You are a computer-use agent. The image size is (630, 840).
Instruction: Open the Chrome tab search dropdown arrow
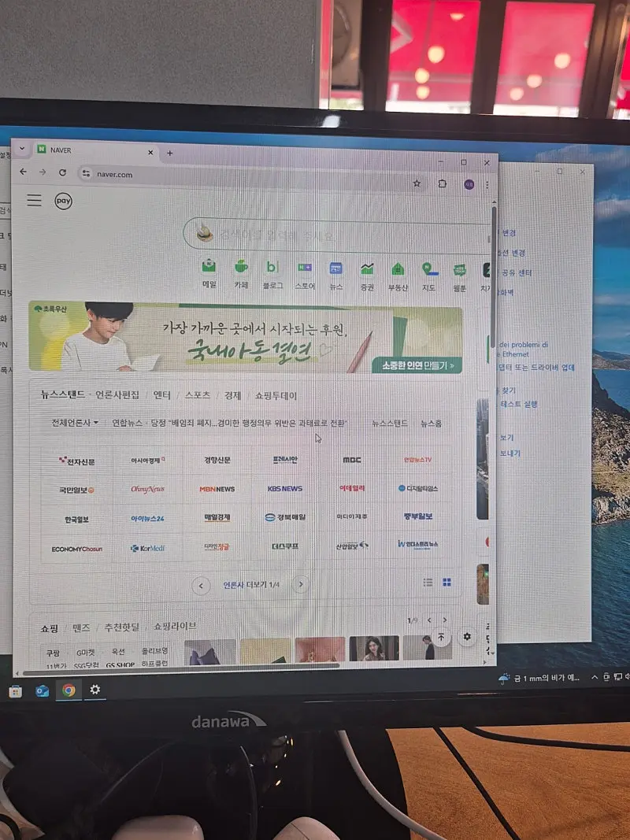[x=21, y=150]
